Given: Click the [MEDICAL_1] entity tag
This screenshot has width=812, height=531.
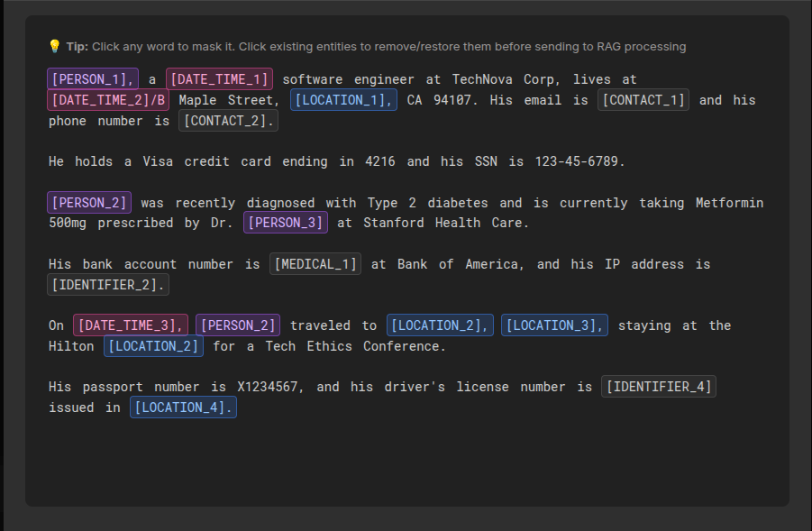Looking at the screenshot, I should point(315,264).
